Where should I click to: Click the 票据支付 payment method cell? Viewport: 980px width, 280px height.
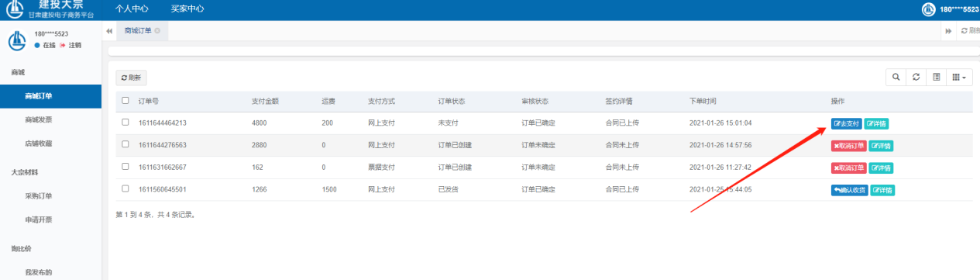pos(382,168)
